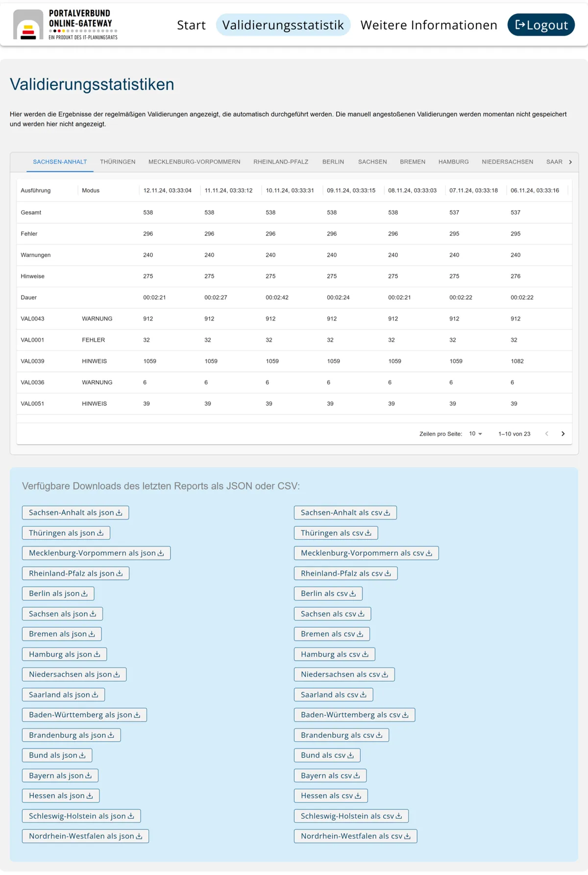The width and height of the screenshot is (588, 875).
Task: Go to next table page
Action: (563, 434)
